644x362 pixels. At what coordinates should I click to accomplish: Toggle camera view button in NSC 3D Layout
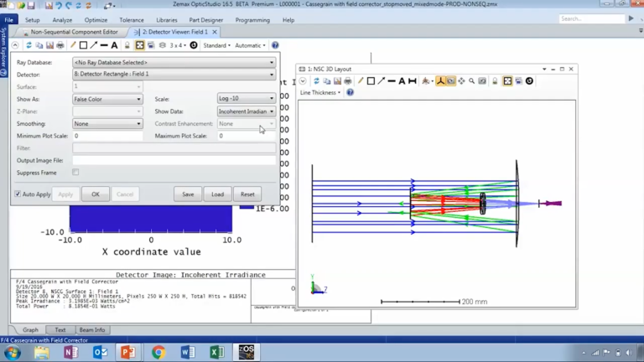pyautogui.click(x=451, y=80)
